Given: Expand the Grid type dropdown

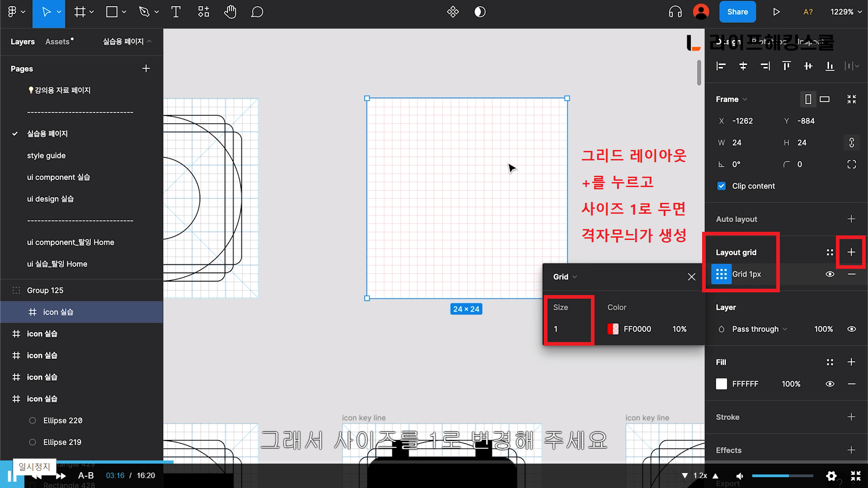Looking at the screenshot, I should pyautogui.click(x=565, y=277).
